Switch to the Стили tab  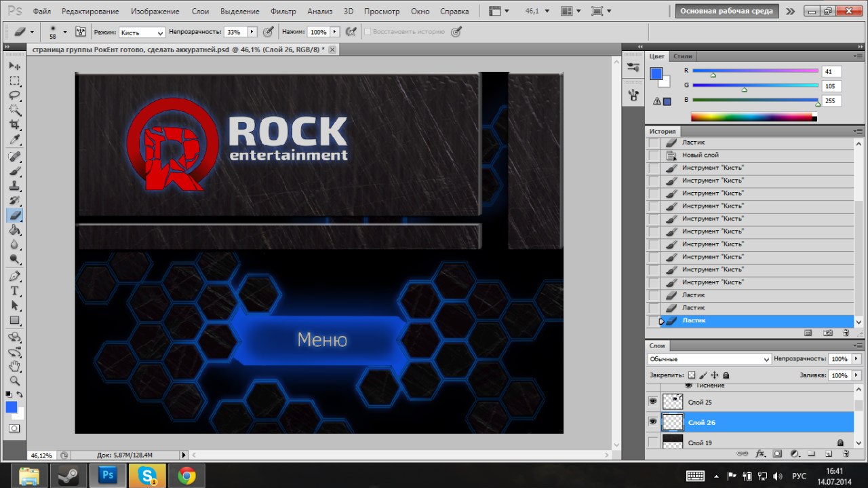pyautogui.click(x=683, y=56)
